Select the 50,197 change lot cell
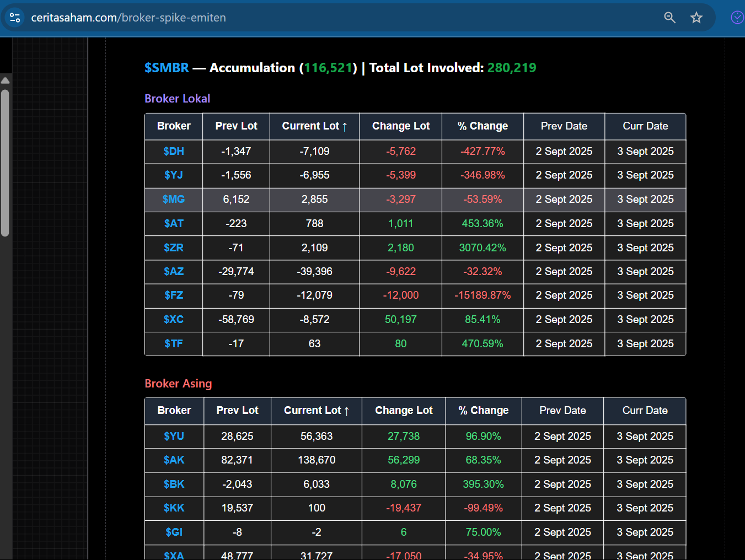This screenshot has width=745, height=560. coord(401,320)
